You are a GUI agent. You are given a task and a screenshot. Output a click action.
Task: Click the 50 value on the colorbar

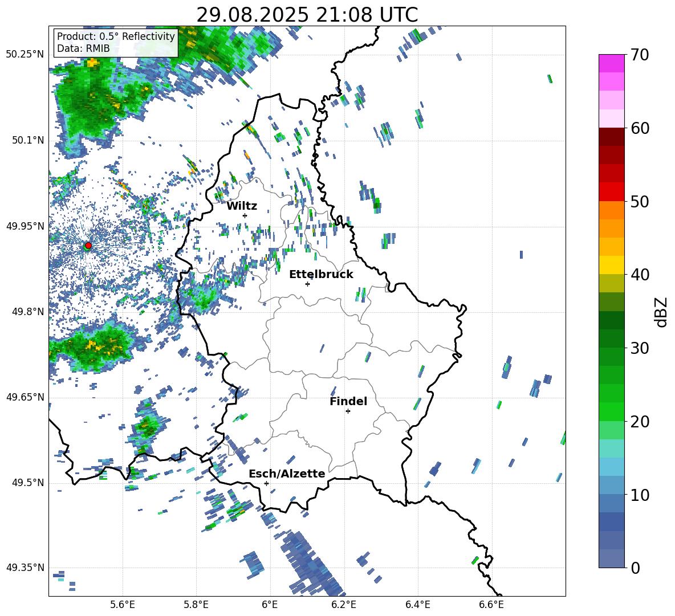point(639,202)
